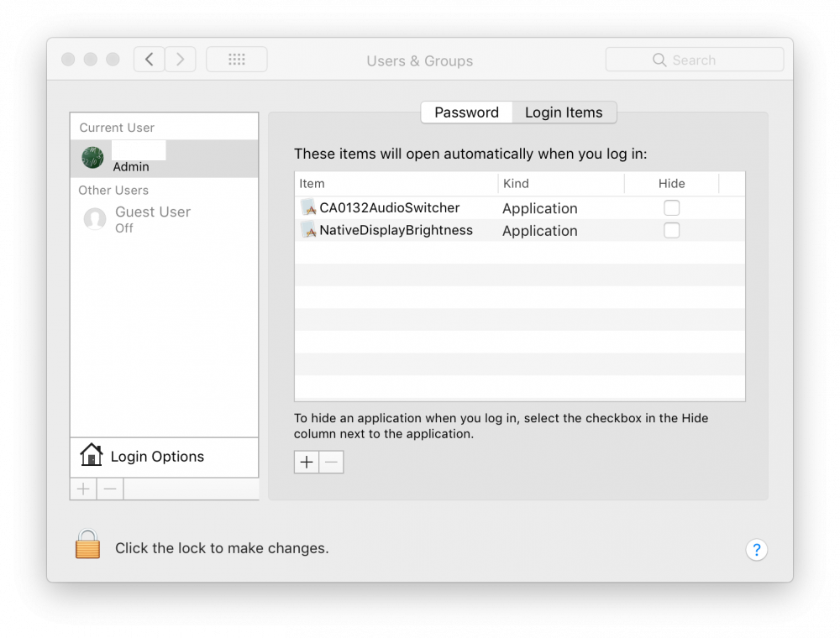840x638 pixels.
Task: Show all preferences grid button
Action: (x=237, y=60)
